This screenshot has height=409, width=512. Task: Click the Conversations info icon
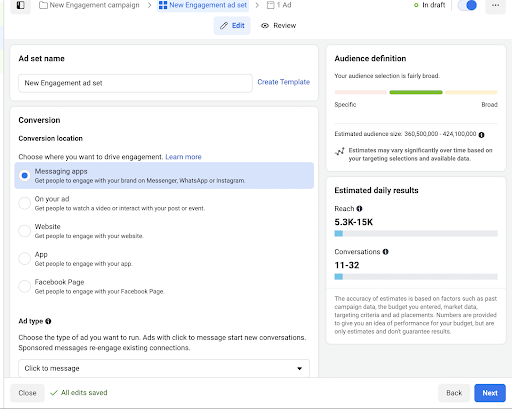385,252
